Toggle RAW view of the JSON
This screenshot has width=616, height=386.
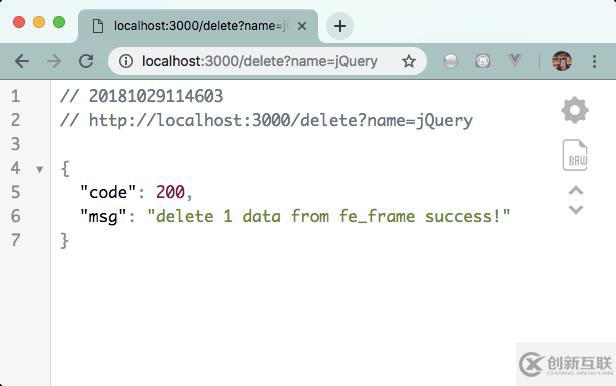(575, 155)
